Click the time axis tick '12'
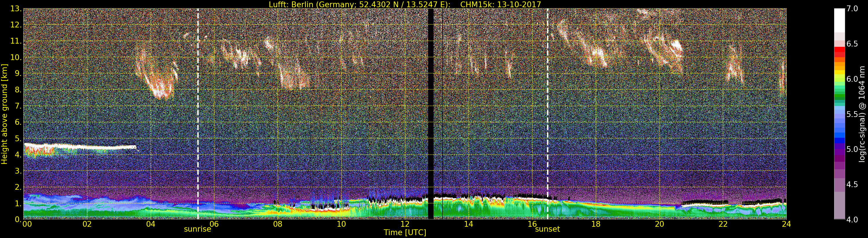Screen dimensions: 868x238 click(405, 224)
